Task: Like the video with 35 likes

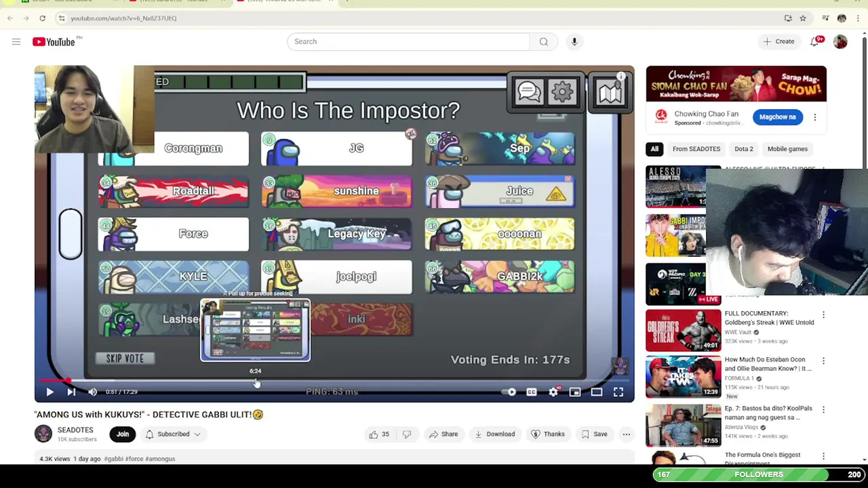Action: [379, 434]
